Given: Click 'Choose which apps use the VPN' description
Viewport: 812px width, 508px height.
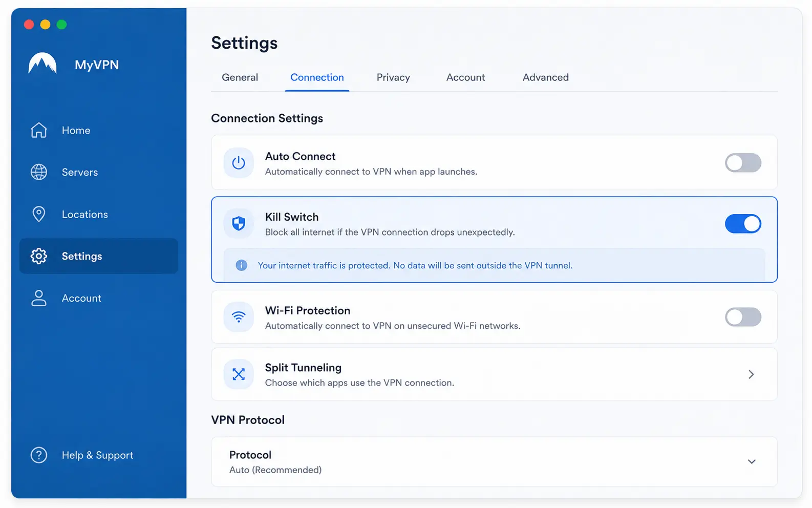Looking at the screenshot, I should coord(359,383).
